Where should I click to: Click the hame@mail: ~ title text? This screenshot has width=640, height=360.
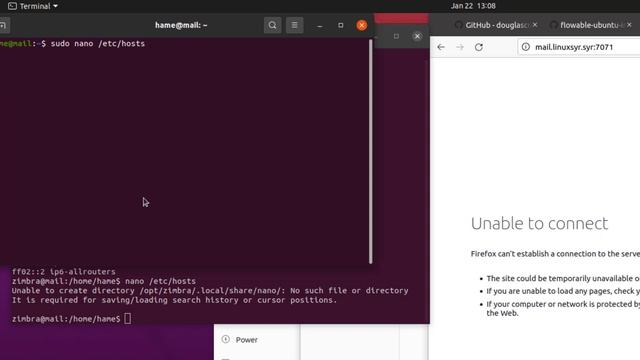click(181, 25)
